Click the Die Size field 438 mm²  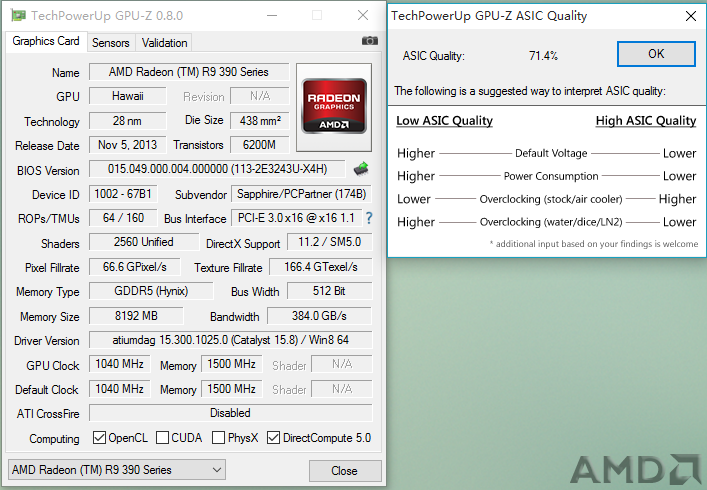tap(260, 121)
